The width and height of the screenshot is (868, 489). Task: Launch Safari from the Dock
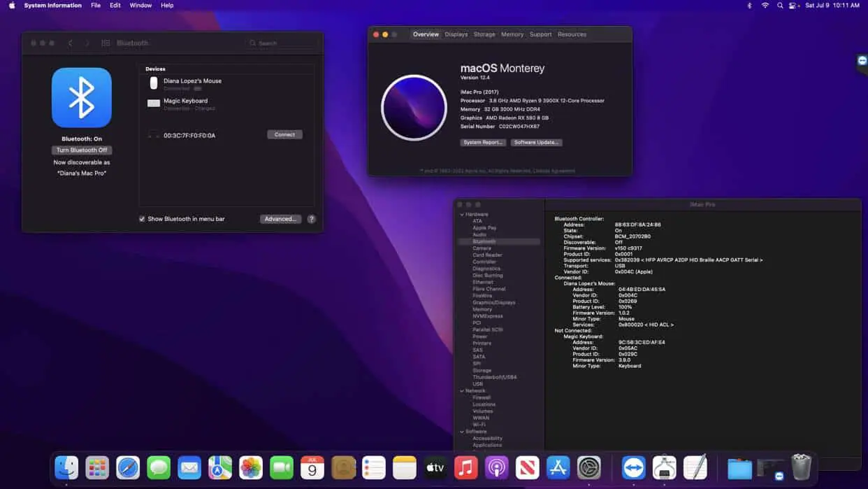coord(128,467)
